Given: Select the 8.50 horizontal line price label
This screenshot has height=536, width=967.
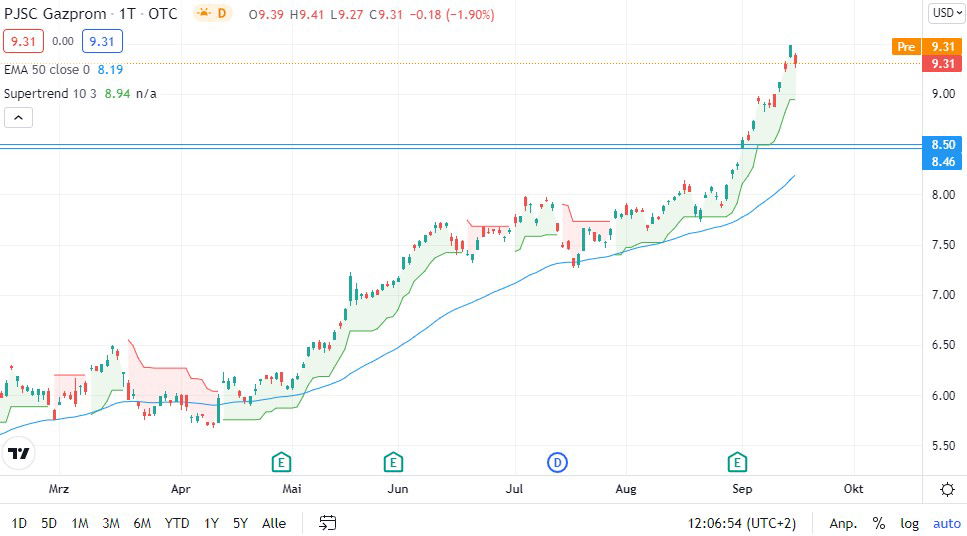Looking at the screenshot, I should [x=942, y=144].
